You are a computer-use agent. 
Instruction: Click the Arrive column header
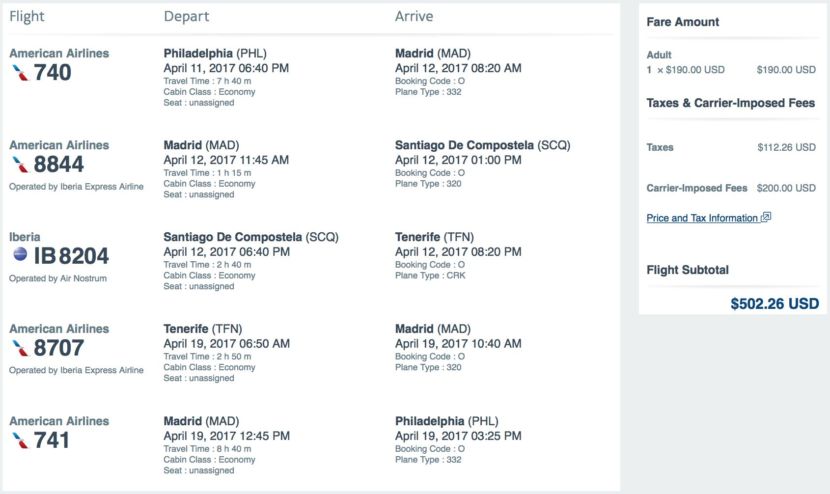414,16
